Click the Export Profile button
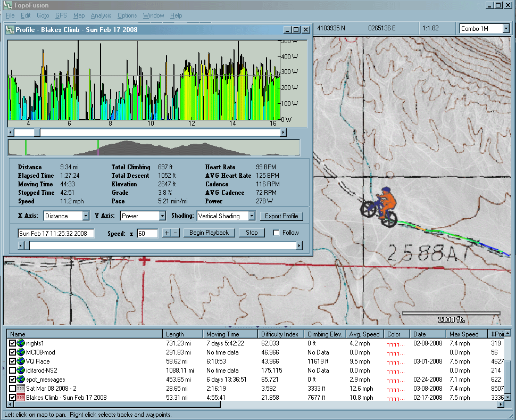Screen dimensions: 516x420 [x=281, y=216]
